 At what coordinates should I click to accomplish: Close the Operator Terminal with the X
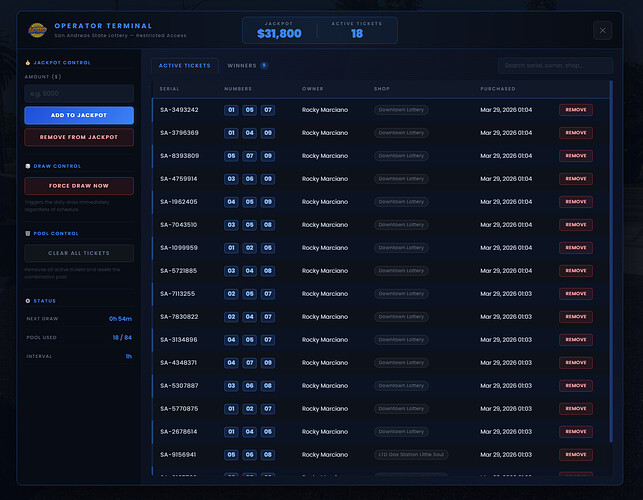(602, 30)
